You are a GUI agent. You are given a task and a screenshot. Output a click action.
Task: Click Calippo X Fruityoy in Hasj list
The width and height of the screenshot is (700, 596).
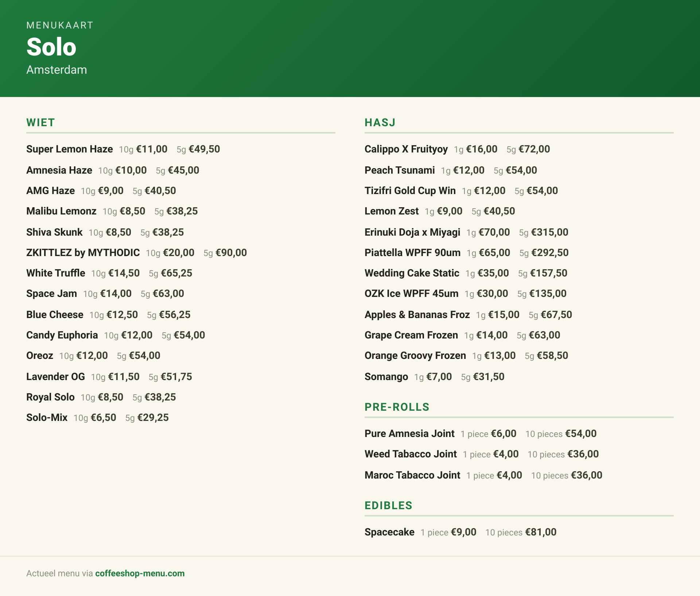click(406, 149)
